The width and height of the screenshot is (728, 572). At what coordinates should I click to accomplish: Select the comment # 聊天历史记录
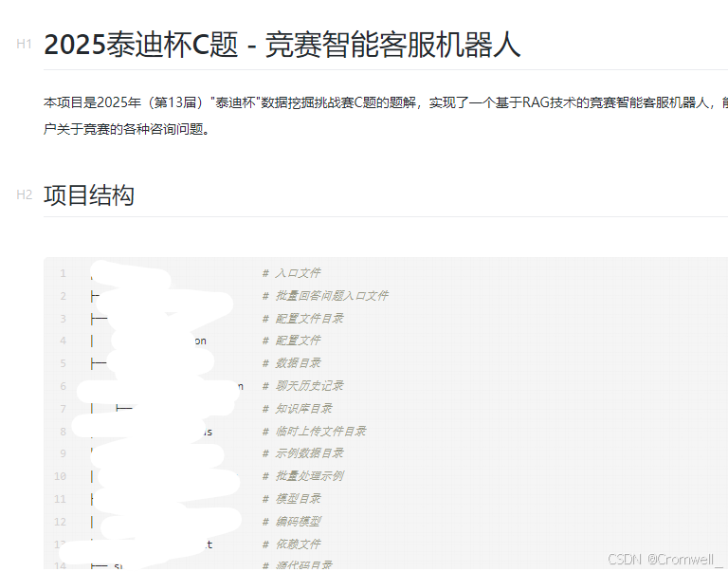coord(302,386)
